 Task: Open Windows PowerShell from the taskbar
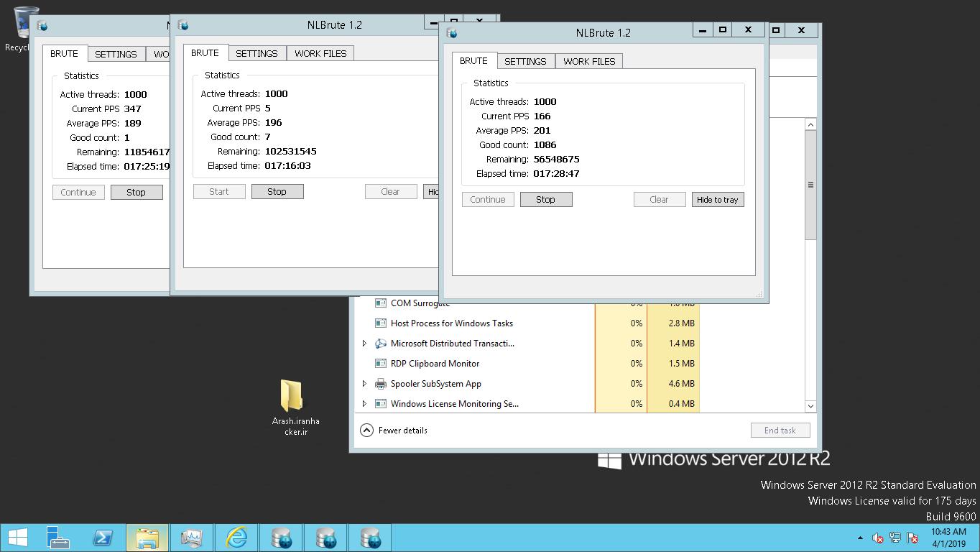(x=102, y=538)
